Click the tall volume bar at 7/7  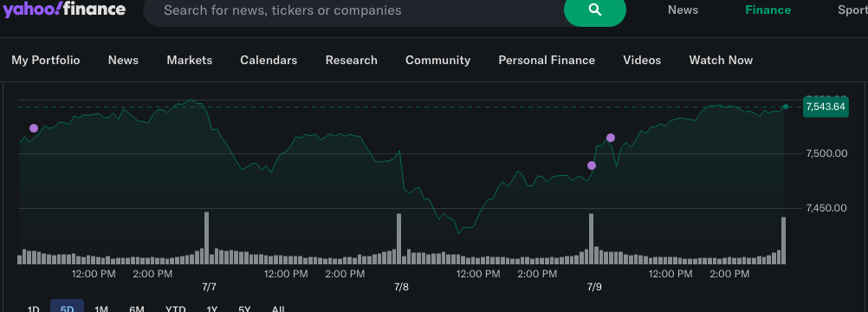206,237
